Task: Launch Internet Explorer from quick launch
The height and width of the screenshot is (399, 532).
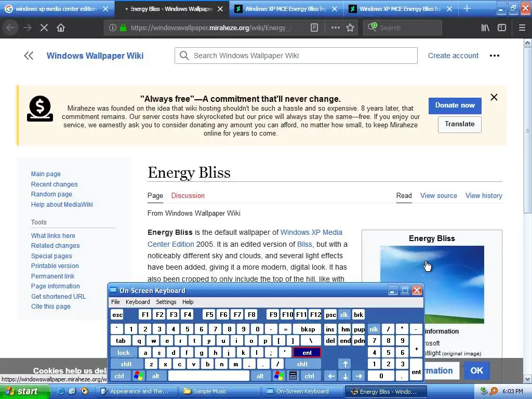Action: pyautogui.click(x=61, y=391)
